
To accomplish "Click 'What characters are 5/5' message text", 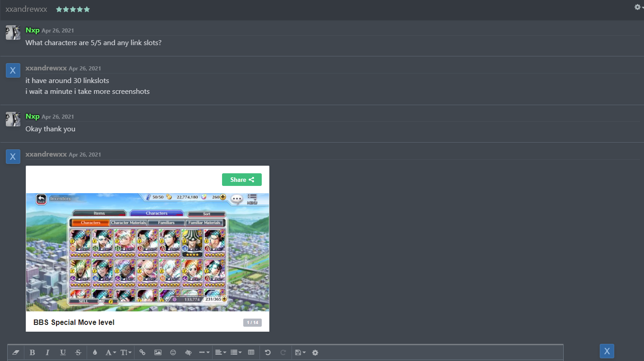I will coord(93,43).
